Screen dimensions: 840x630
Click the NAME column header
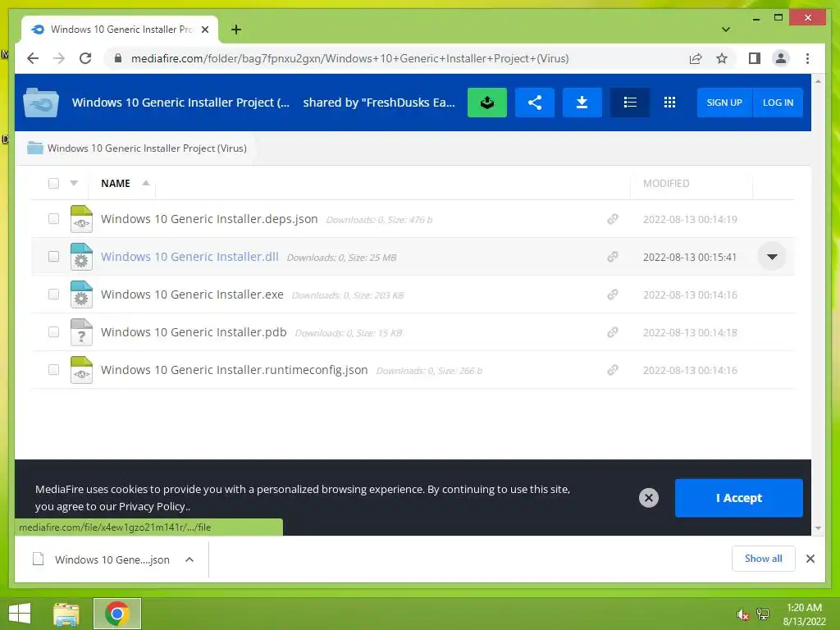(x=116, y=183)
